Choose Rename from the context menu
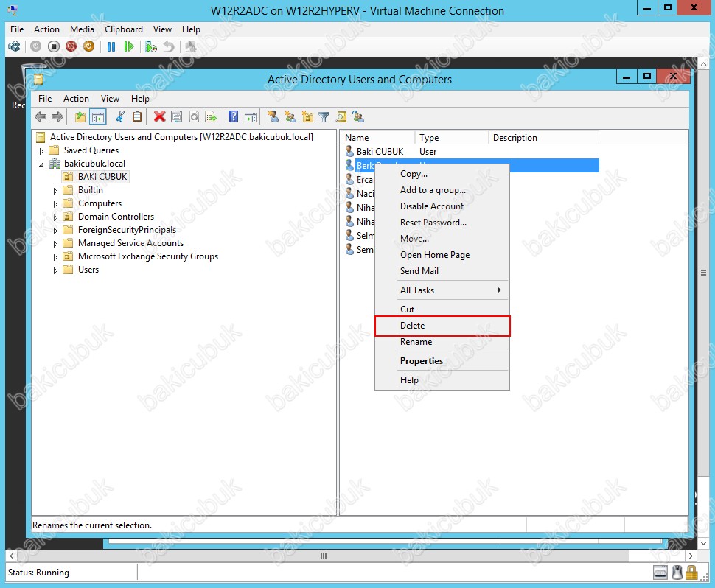Image resolution: width=715 pixels, height=588 pixels. coord(442,342)
